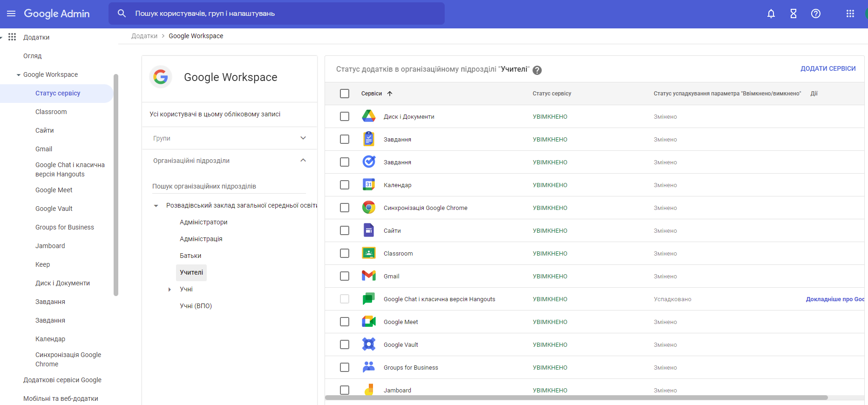Open Keep in the sidebar
Screen dimensions: 868x405
coord(42,264)
